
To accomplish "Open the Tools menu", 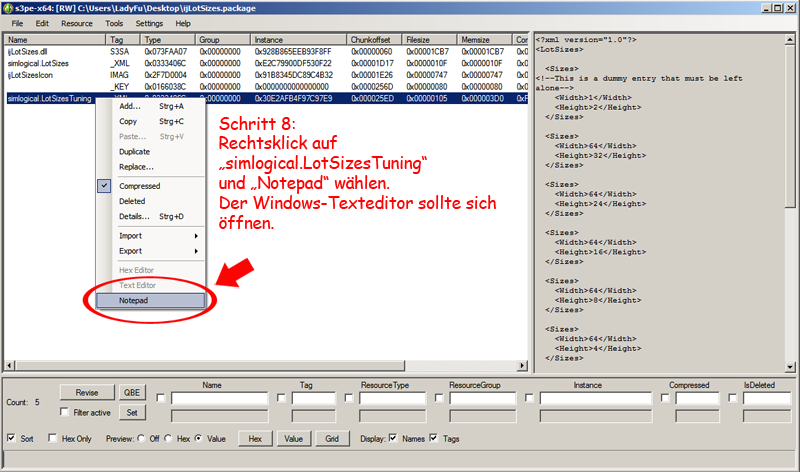I will (114, 23).
